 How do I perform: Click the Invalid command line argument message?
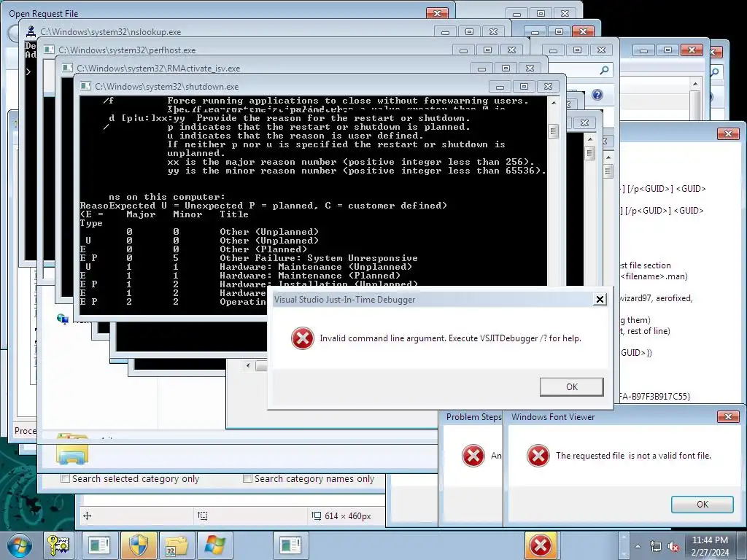[450, 338]
